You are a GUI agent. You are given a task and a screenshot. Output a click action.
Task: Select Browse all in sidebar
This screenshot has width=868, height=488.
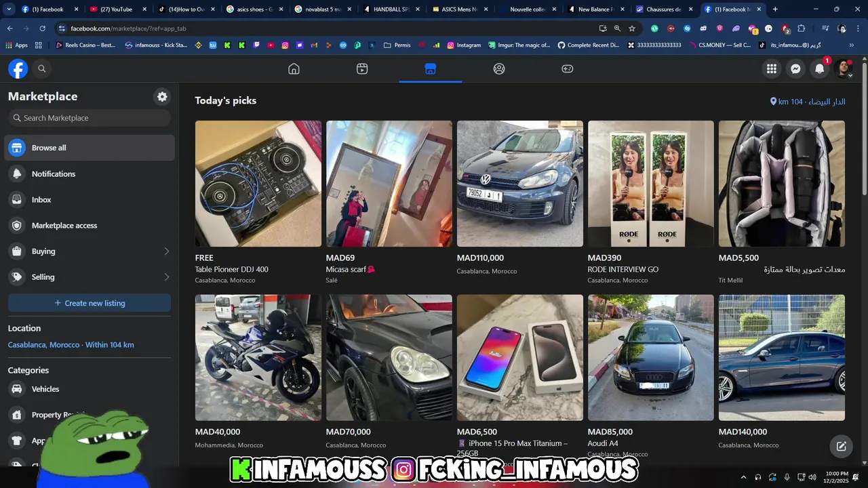[x=90, y=148]
